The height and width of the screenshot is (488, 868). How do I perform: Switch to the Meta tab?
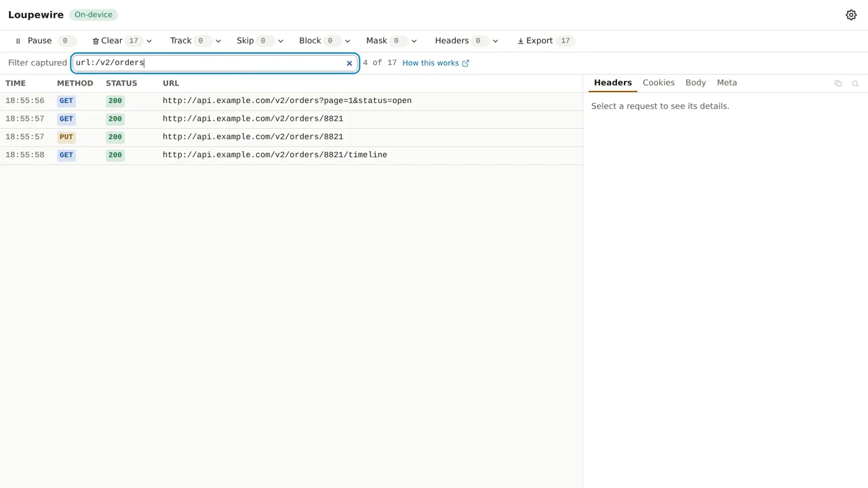click(x=727, y=83)
